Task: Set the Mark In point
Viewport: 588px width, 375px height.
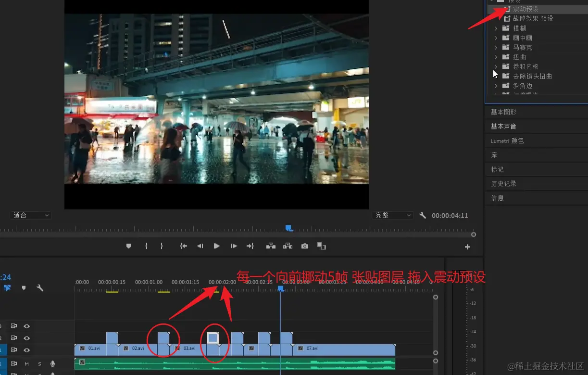Action: click(146, 246)
